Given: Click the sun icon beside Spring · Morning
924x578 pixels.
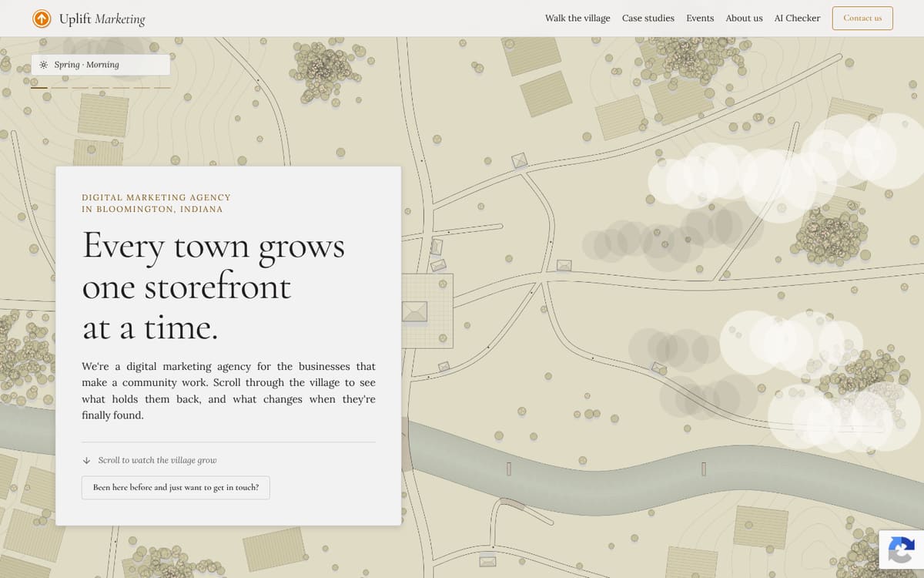Looking at the screenshot, I should tap(44, 65).
